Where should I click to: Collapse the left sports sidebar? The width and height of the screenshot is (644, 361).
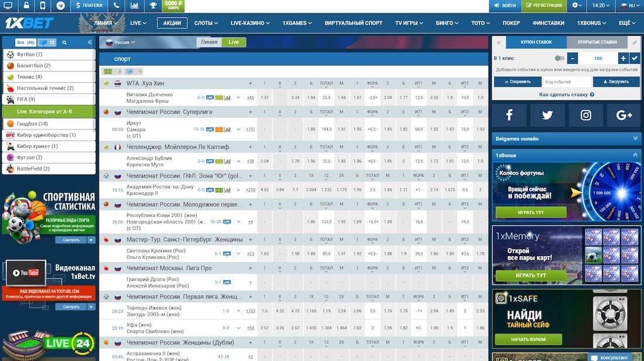coord(90,42)
